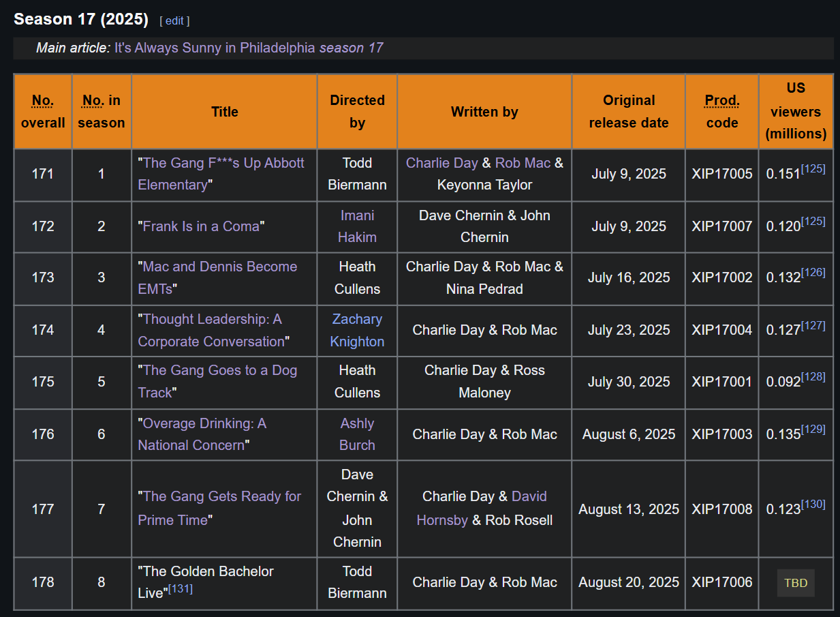Click the TBD viewers cell for episode 178
Screen dimensions: 840x617
[796, 583]
